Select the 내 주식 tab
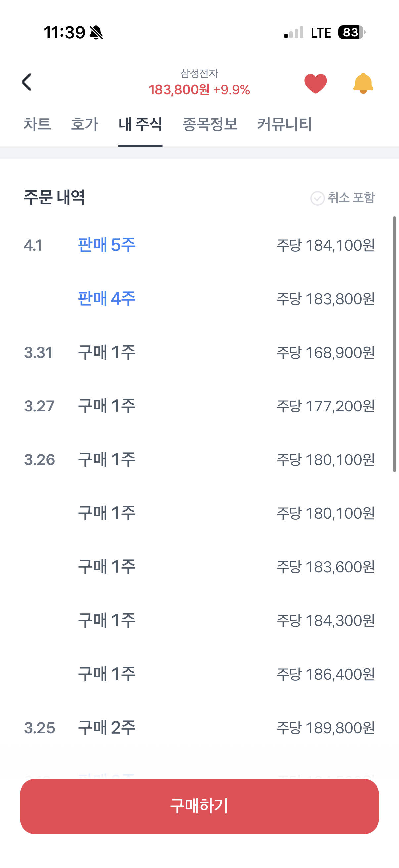 coord(140,124)
